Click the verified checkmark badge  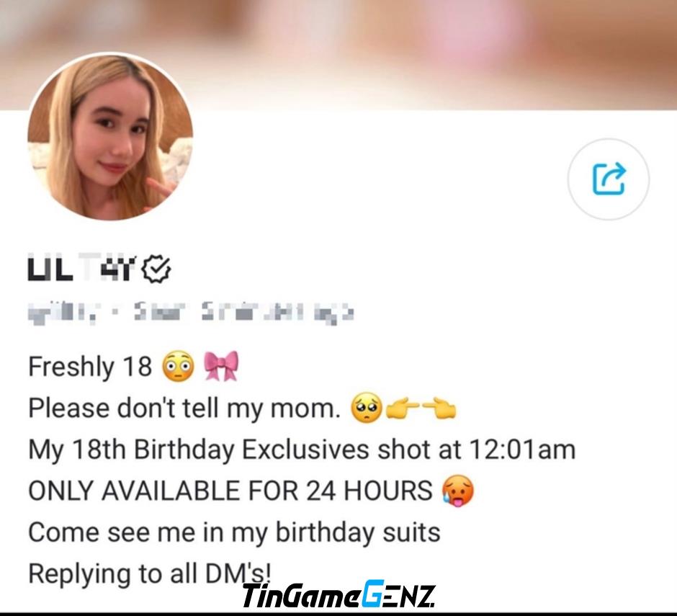tap(157, 269)
